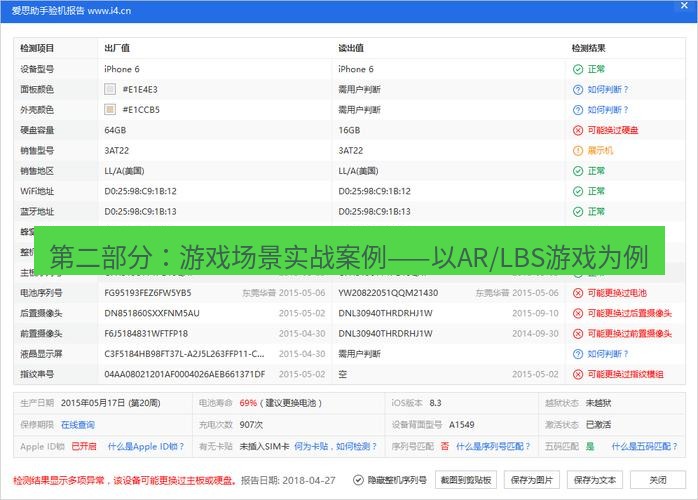Click charge count value 907次
The image size is (698, 500).
251,425
